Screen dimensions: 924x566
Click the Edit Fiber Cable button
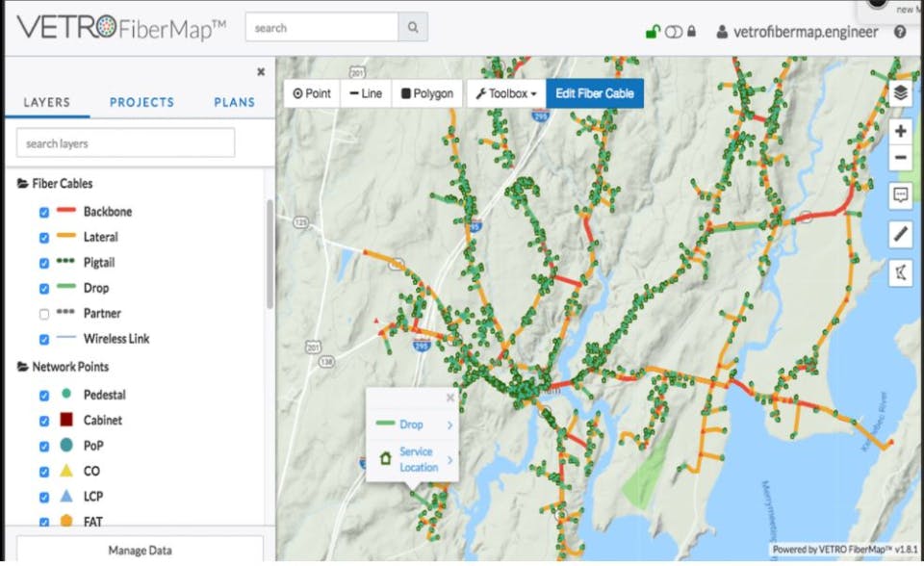pyautogui.click(x=594, y=93)
